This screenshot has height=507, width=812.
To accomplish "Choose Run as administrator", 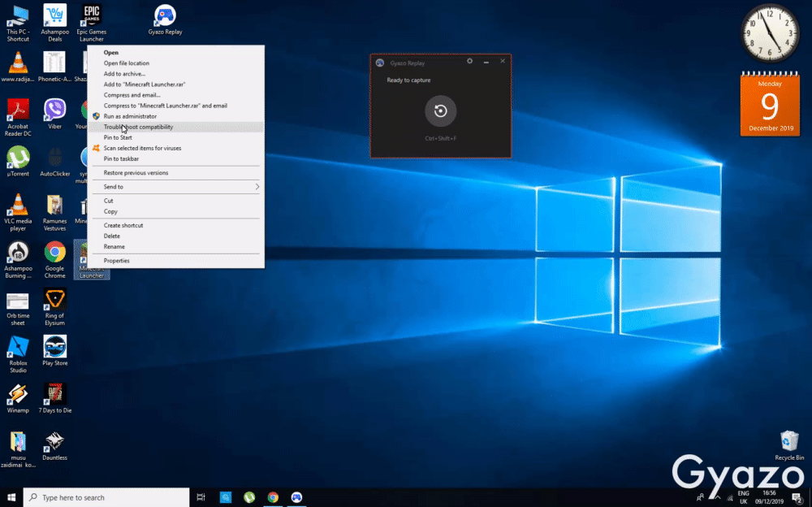I will click(130, 116).
